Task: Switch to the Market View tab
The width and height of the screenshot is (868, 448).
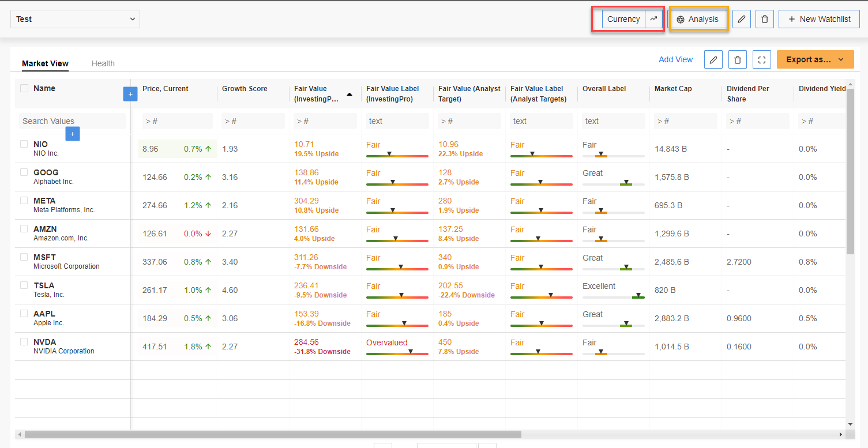Action: tap(45, 64)
